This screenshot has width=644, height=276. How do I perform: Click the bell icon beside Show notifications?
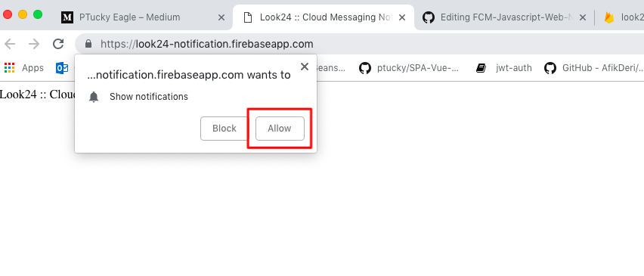(94, 97)
